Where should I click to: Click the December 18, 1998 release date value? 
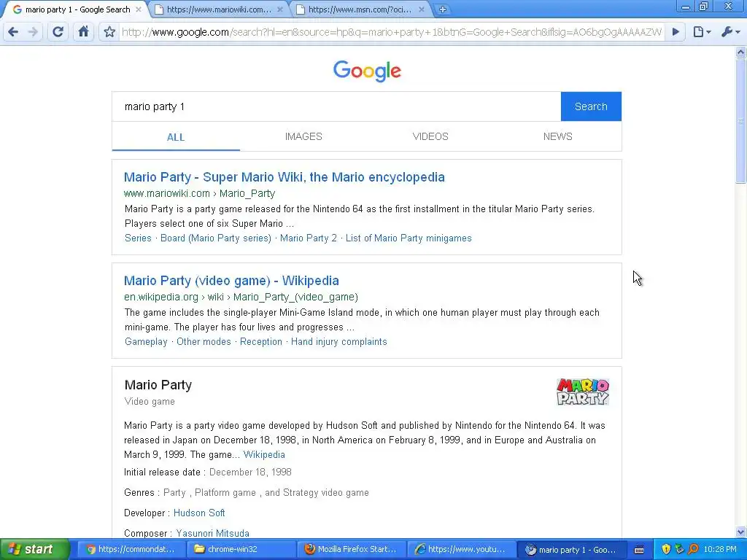(251, 472)
